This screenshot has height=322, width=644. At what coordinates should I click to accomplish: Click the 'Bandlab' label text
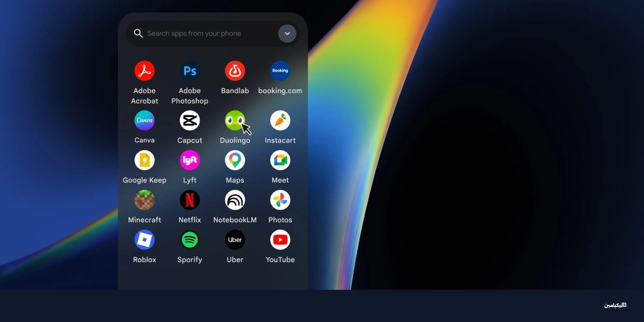235,91
